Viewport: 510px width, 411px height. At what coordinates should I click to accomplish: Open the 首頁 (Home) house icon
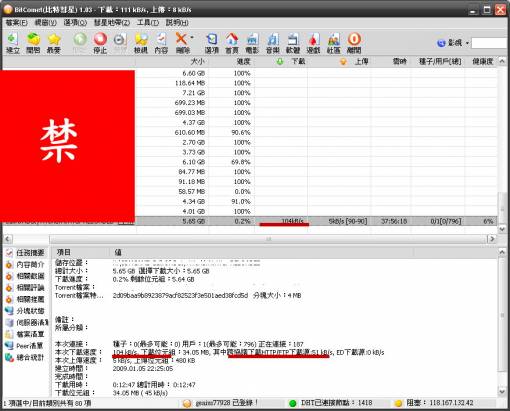tap(232, 43)
